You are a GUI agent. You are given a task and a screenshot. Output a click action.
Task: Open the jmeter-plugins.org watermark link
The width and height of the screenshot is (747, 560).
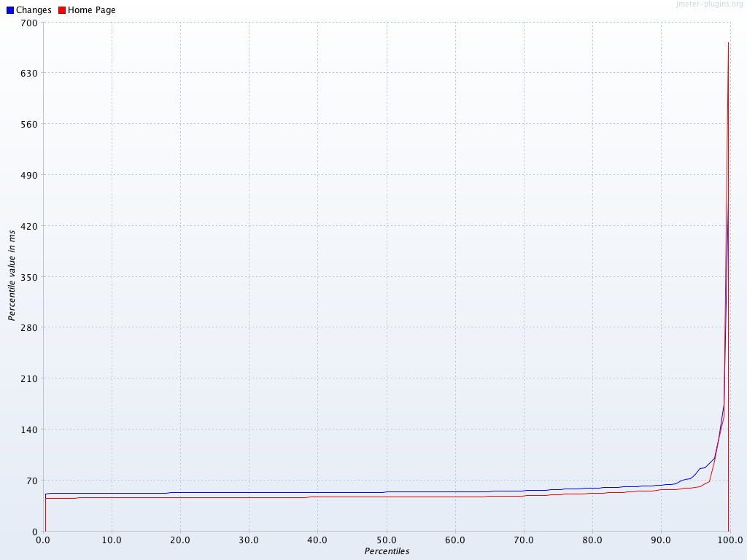point(710,4)
